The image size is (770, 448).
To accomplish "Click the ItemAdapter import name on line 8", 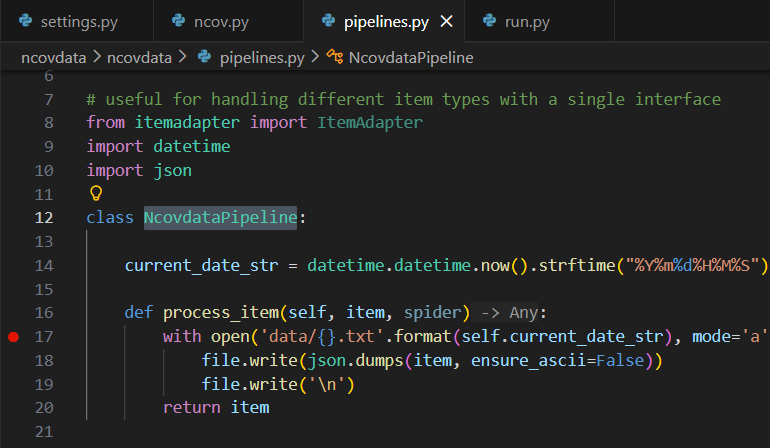I will 370,121.
